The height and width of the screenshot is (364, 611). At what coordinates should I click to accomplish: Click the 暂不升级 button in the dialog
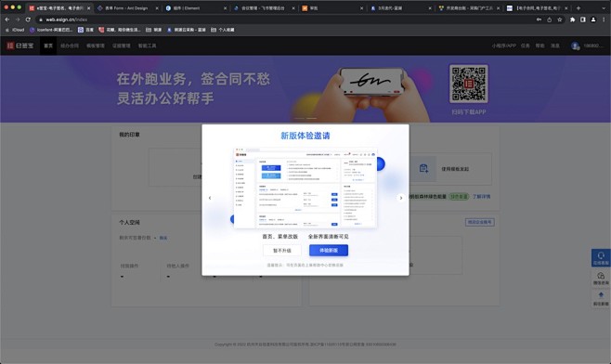pyautogui.click(x=281, y=250)
